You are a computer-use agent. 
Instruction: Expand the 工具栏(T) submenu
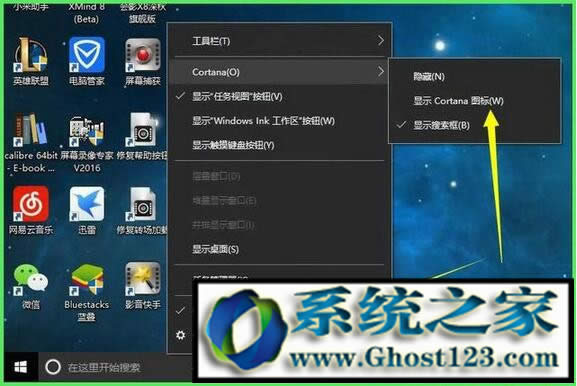pos(280,41)
